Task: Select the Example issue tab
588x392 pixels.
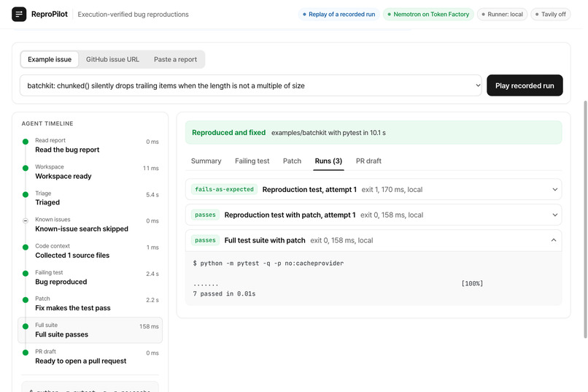Action: 50,59
